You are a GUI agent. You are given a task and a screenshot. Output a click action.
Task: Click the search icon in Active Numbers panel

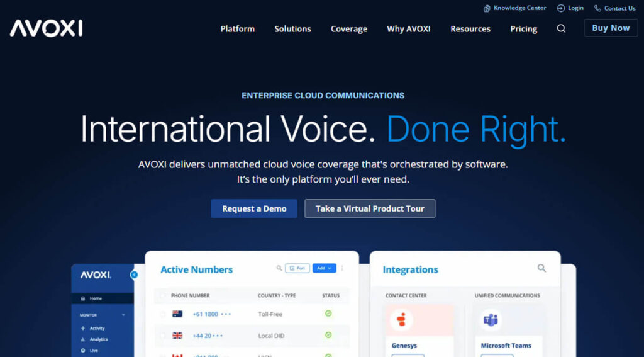point(279,268)
